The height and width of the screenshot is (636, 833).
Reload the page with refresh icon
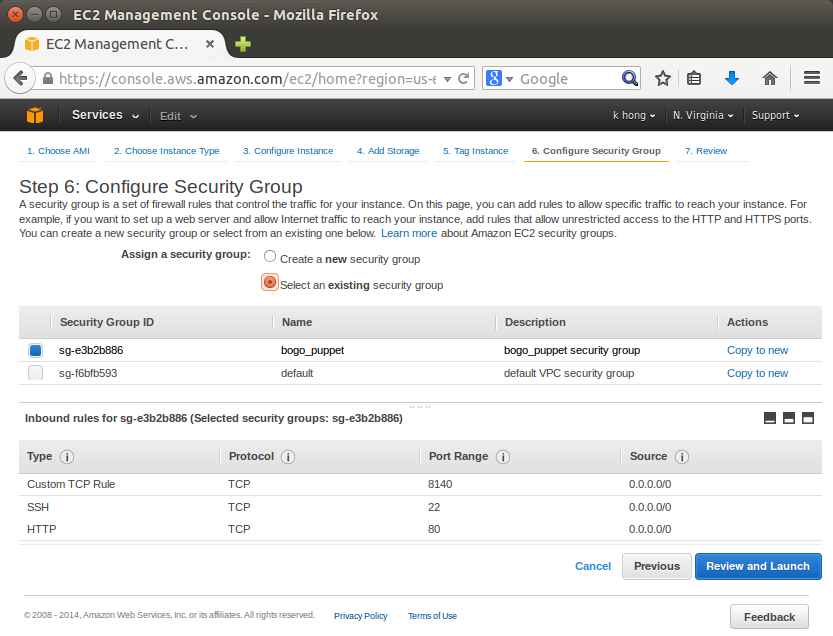pos(463,79)
